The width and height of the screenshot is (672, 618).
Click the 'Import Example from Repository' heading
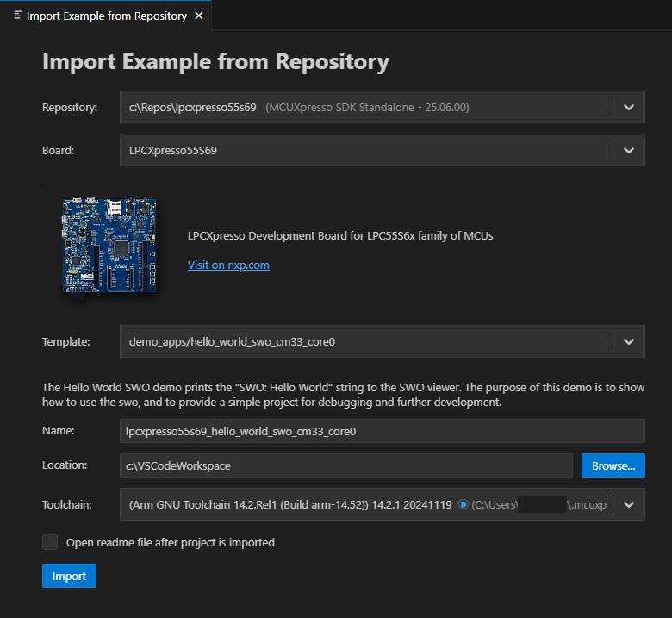click(x=215, y=62)
